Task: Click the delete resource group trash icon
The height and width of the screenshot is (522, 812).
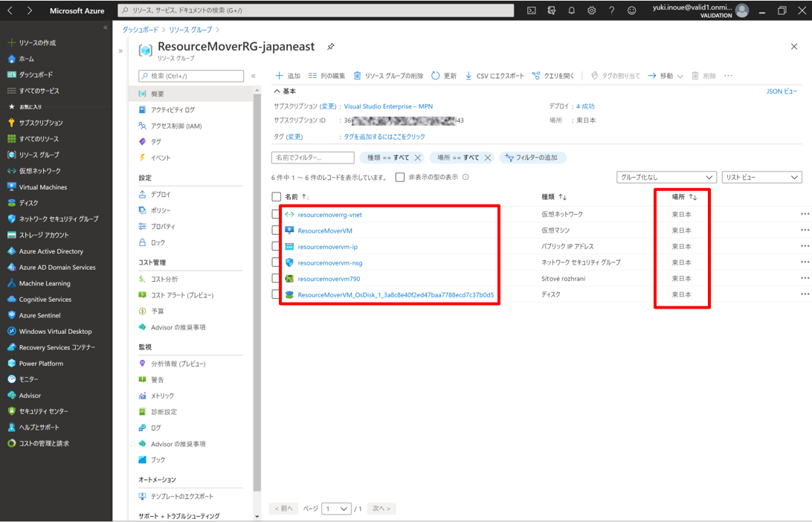Action: [358, 76]
